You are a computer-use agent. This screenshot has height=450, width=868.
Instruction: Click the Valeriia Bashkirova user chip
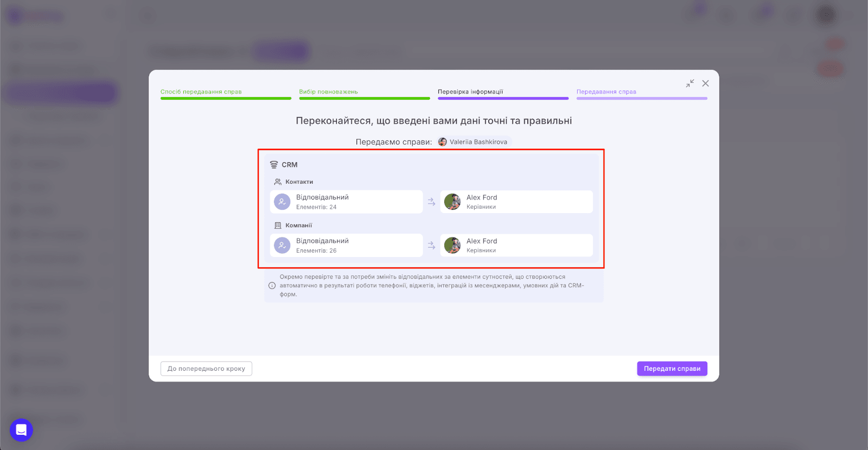[x=473, y=142]
